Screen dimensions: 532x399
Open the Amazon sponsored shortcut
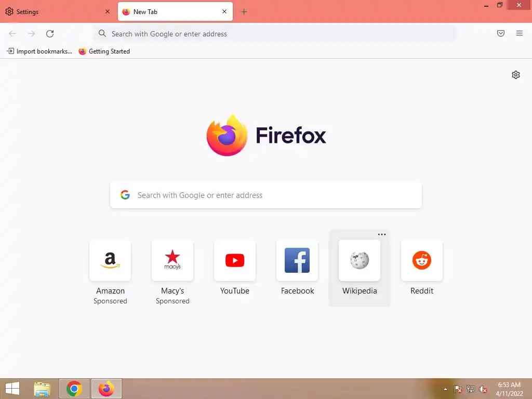pos(110,261)
